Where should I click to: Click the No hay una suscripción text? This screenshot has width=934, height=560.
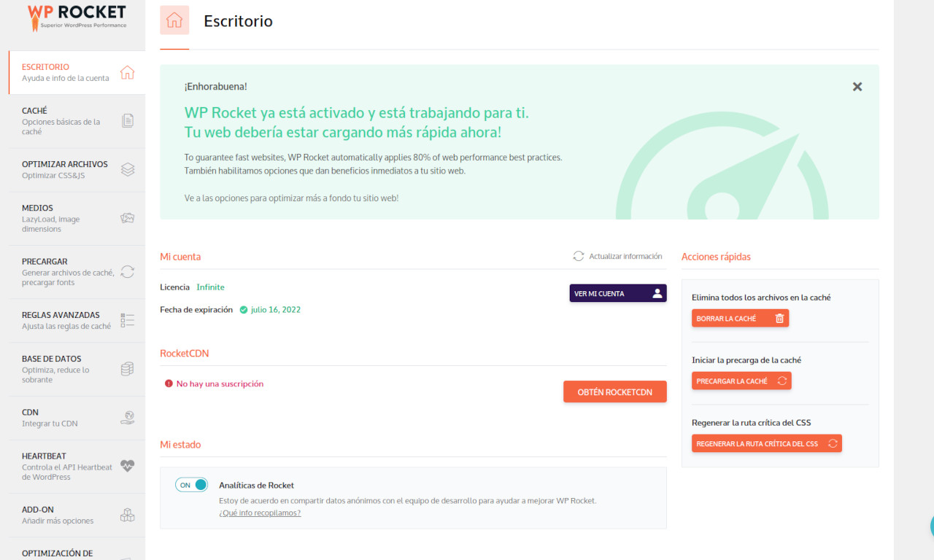(220, 384)
